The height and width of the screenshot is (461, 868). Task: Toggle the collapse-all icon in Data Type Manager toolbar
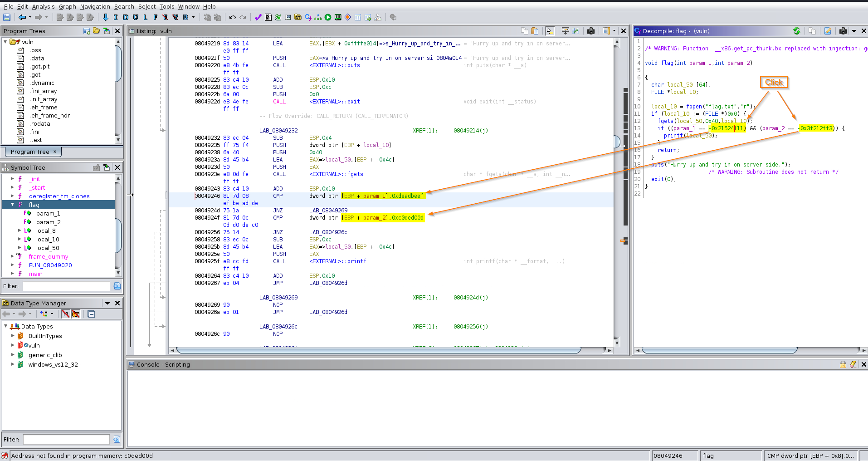pyautogui.click(x=91, y=314)
